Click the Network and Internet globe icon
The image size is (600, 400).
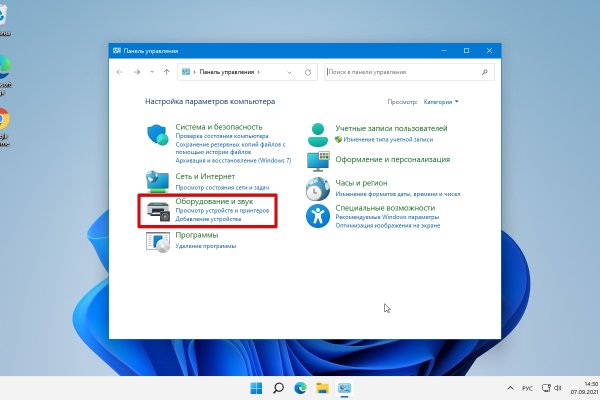point(158,180)
